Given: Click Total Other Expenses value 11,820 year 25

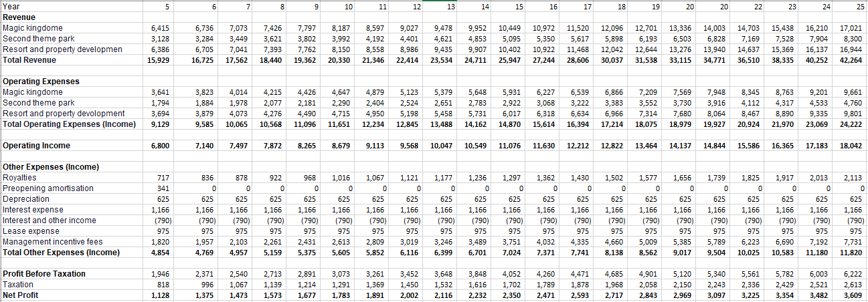Looking at the screenshot, I should [851, 252].
